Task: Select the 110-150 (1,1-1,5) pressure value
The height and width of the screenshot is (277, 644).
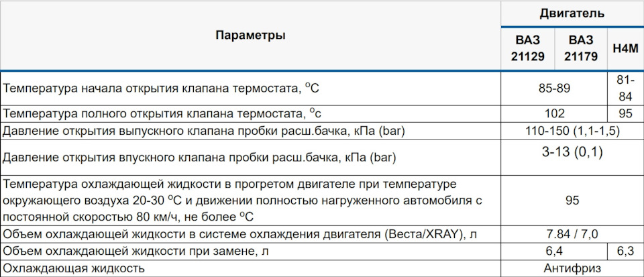Action: coord(572,130)
